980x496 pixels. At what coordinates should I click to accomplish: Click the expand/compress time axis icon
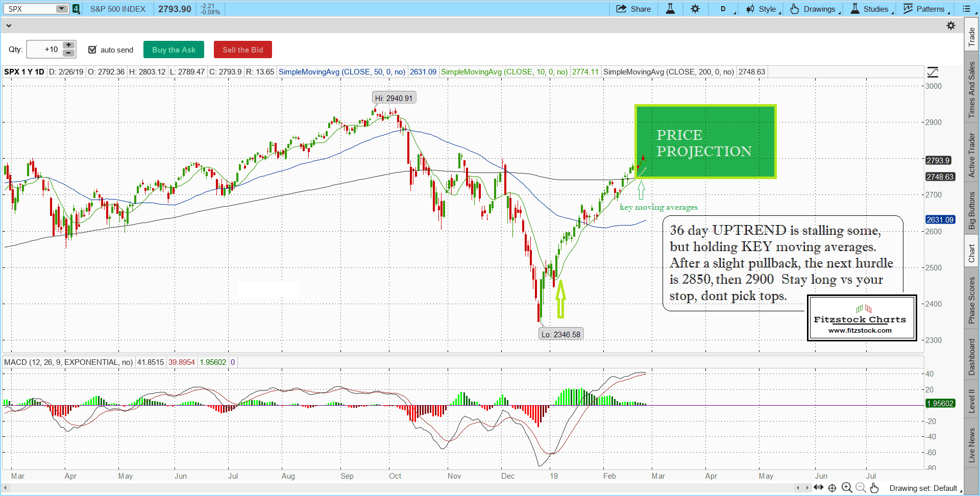819,487
